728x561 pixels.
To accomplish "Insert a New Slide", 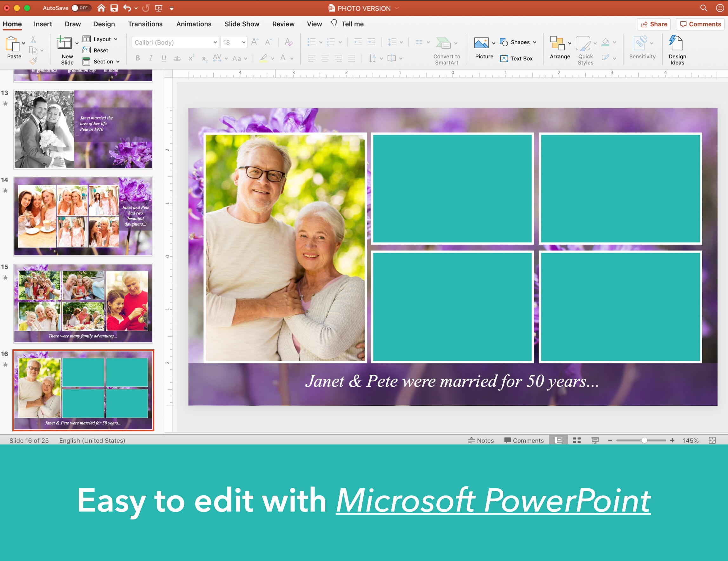I will (66, 48).
